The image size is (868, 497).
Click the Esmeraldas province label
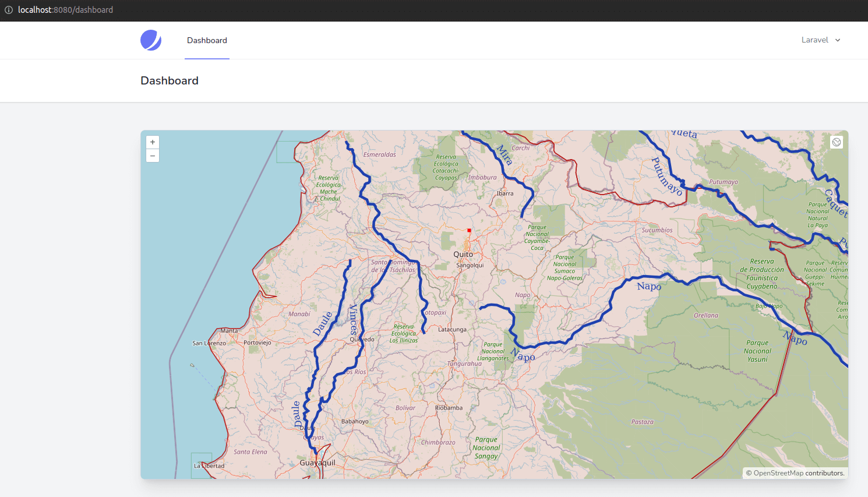click(379, 154)
